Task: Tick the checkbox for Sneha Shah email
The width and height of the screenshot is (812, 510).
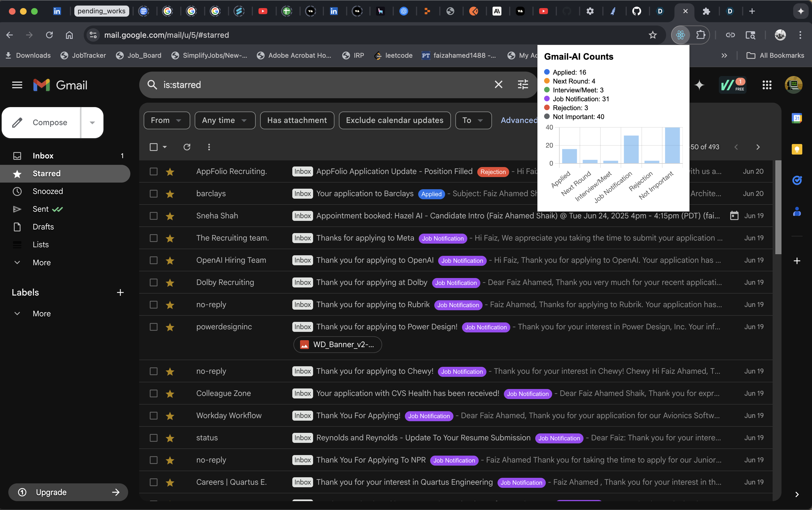Action: coord(153,216)
